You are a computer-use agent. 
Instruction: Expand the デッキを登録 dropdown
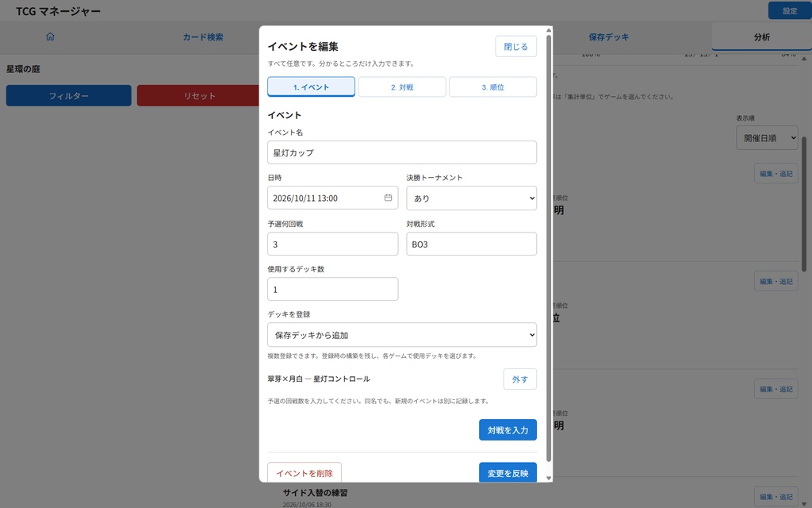[402, 335]
